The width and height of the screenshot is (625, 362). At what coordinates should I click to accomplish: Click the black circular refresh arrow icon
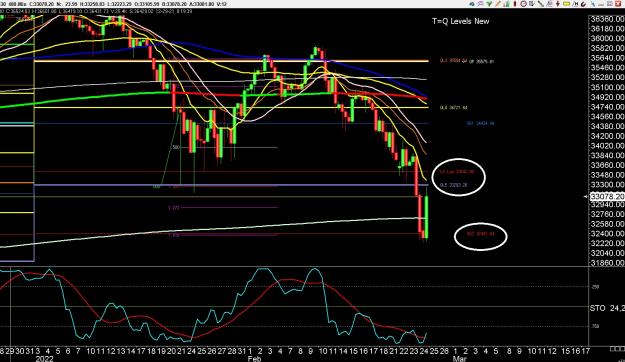(583, 4)
